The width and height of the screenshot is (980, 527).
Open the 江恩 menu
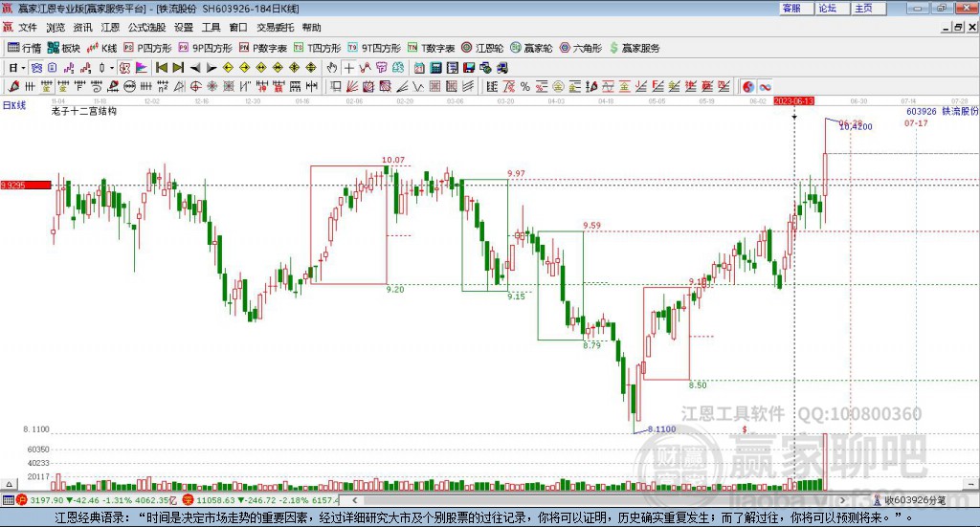110,28
